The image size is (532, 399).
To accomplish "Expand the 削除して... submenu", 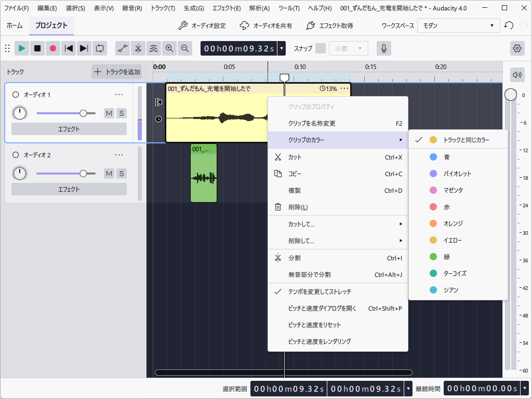I will coord(338,241).
